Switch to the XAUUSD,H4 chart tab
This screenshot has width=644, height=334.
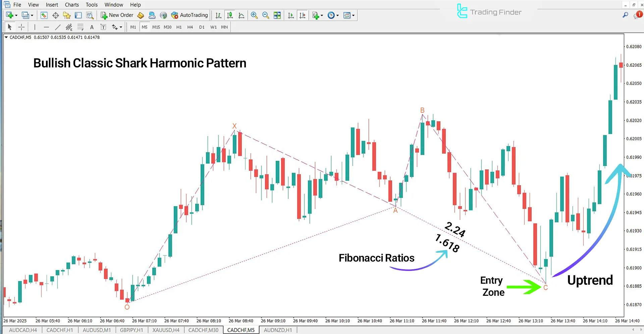pyautogui.click(x=166, y=330)
